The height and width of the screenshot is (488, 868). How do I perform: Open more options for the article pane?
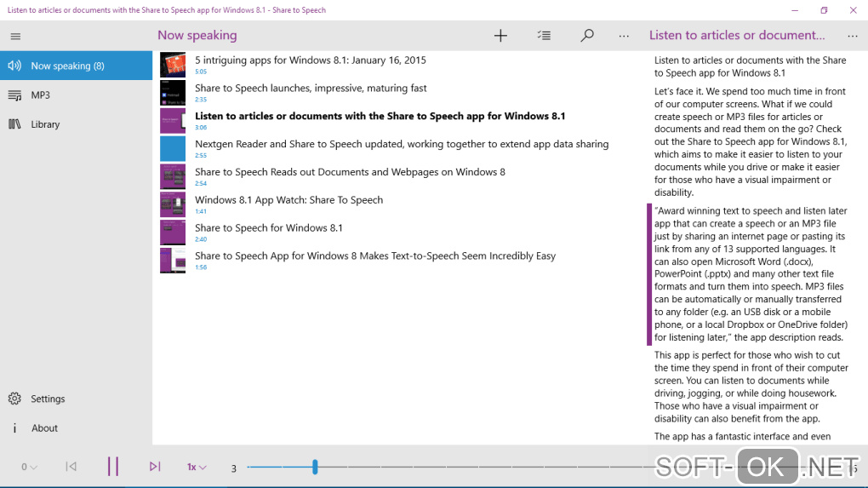point(853,36)
